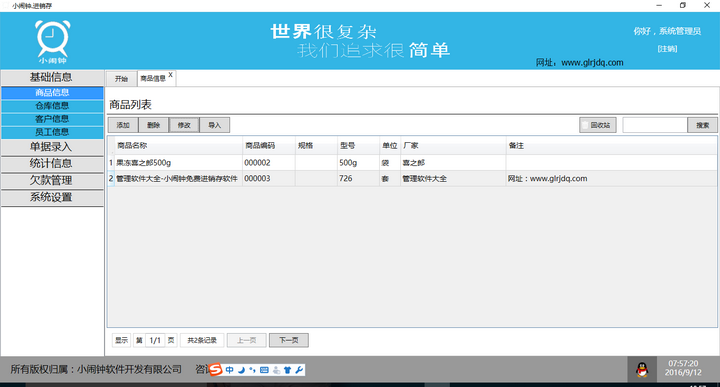720x387 pixels.
Task: Expand the 统计信息 sidebar section
Action: (x=52, y=163)
